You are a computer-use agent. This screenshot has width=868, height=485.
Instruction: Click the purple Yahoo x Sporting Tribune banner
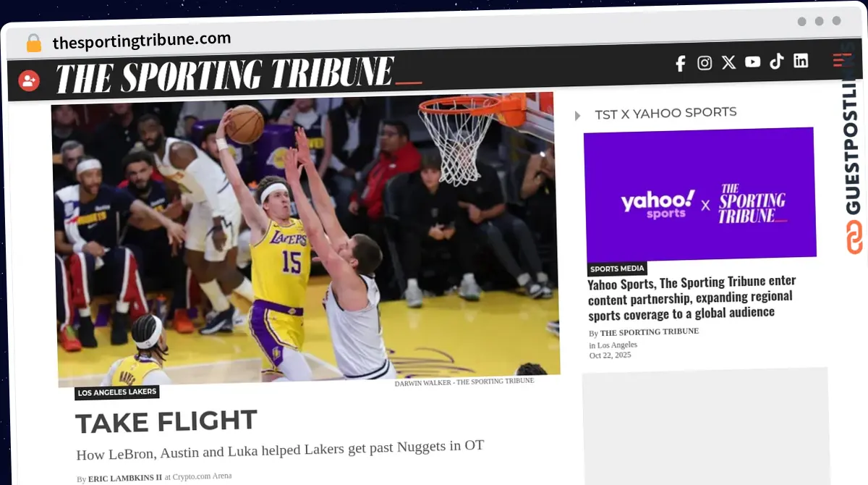pyautogui.click(x=700, y=192)
